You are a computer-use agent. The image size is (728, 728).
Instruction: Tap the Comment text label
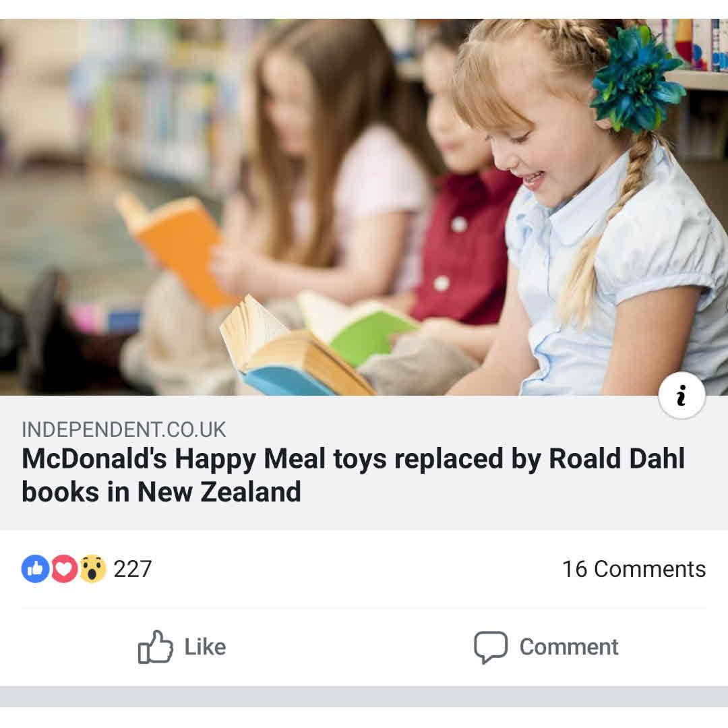point(569,647)
